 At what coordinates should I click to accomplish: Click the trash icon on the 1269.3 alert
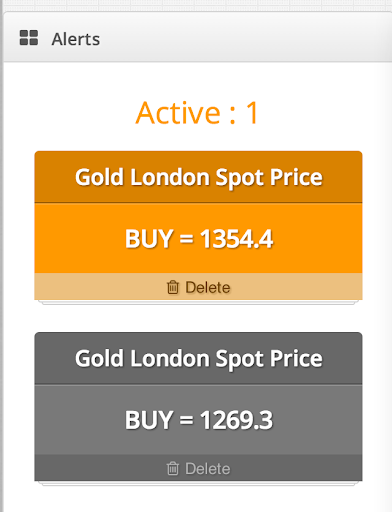(x=173, y=468)
